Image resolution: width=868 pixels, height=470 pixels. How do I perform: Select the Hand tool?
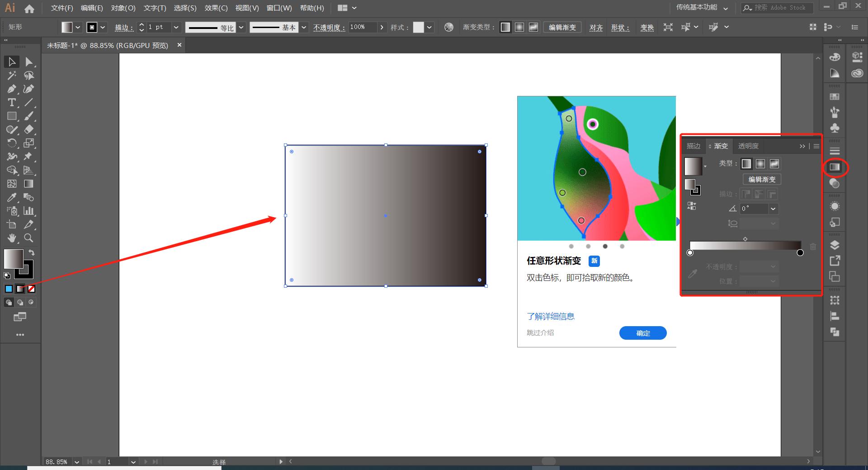click(11, 238)
